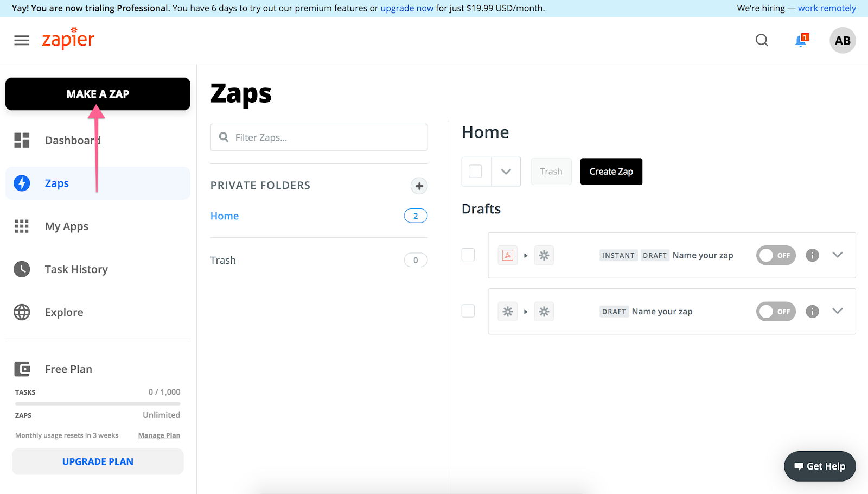Open the bulk selection dropdown arrow
This screenshot has width=868, height=494.
506,171
